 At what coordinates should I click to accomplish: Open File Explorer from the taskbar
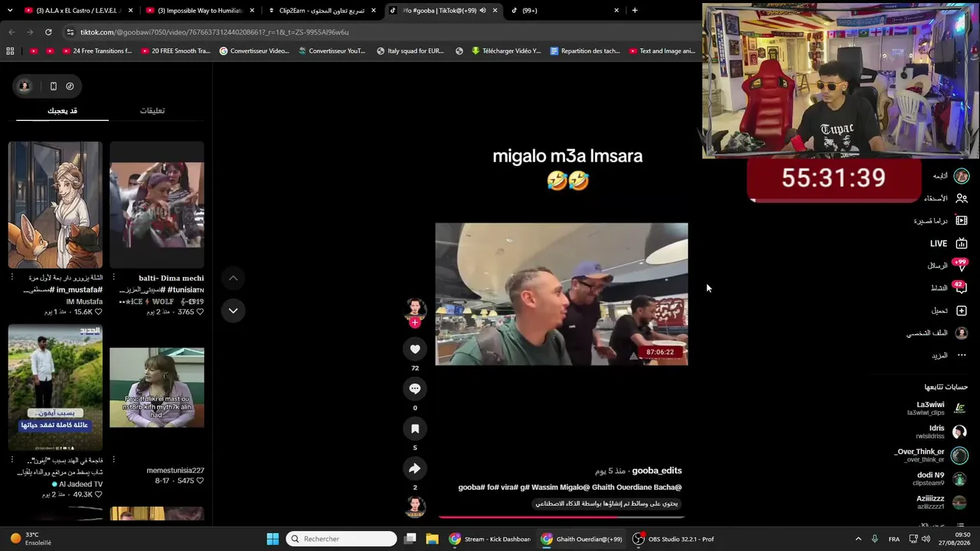(x=432, y=539)
